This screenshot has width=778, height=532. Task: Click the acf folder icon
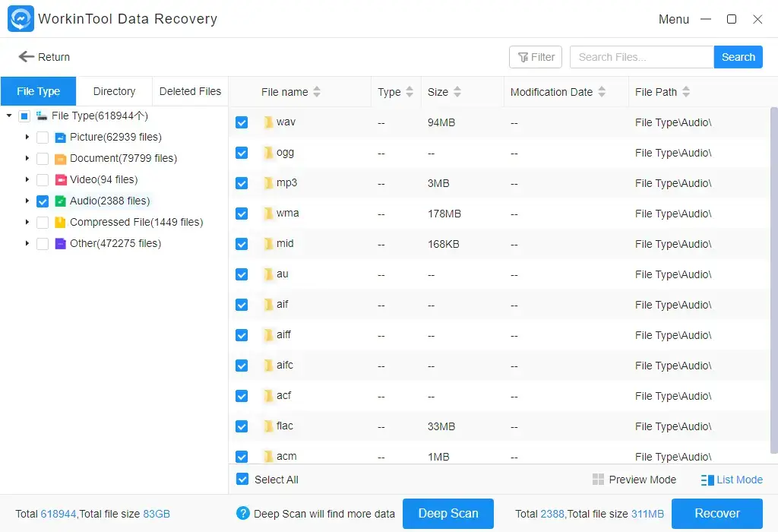click(x=268, y=395)
